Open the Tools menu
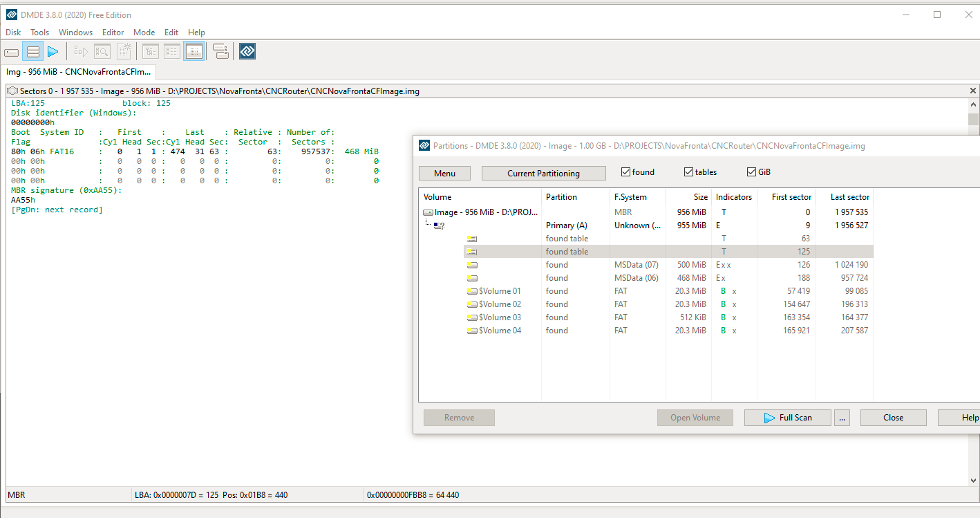 [40, 33]
